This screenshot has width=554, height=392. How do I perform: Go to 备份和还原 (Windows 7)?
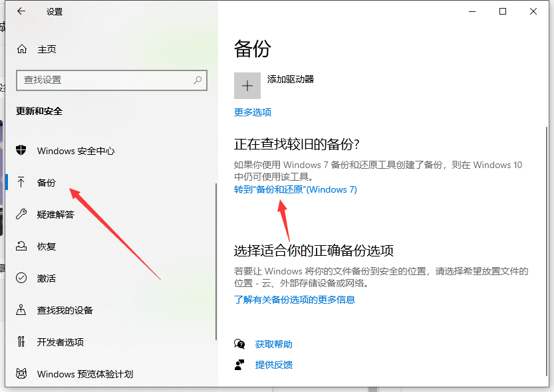pyautogui.click(x=297, y=189)
